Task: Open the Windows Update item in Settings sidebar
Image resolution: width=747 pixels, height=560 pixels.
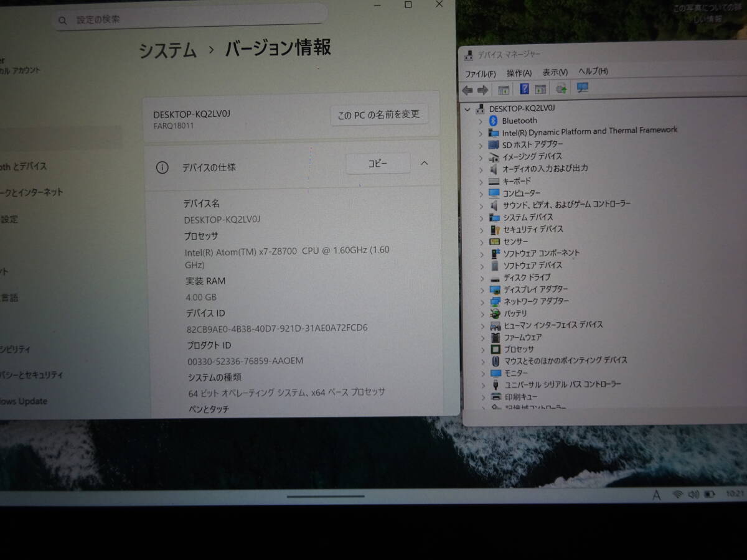Action: 24,402
